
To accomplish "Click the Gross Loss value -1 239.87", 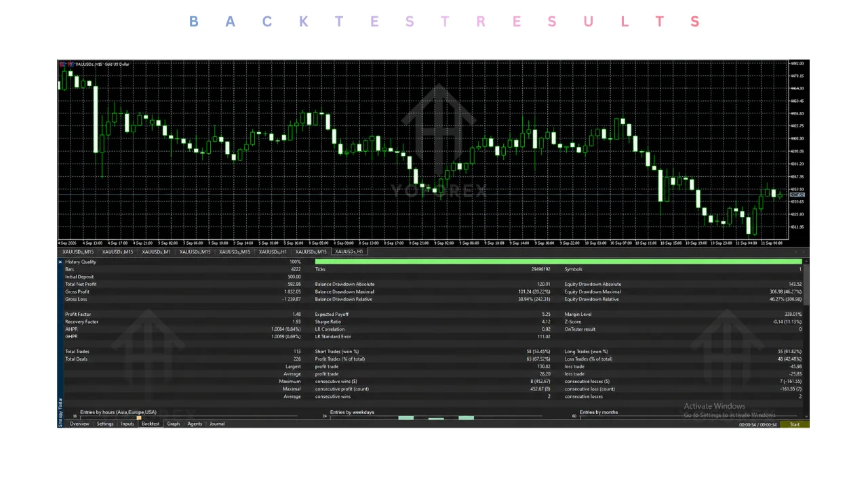I will click(x=292, y=299).
